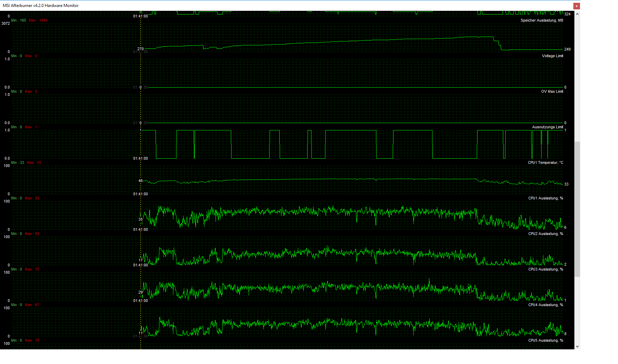Image resolution: width=618 pixels, height=364 pixels.
Task: Click the '270' memory value at the marker
Action: pyautogui.click(x=141, y=49)
